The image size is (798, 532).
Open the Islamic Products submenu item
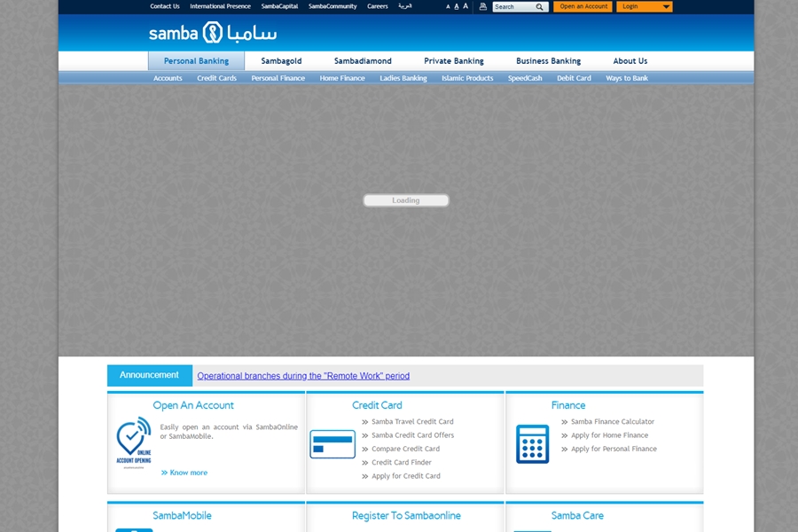[x=467, y=78]
